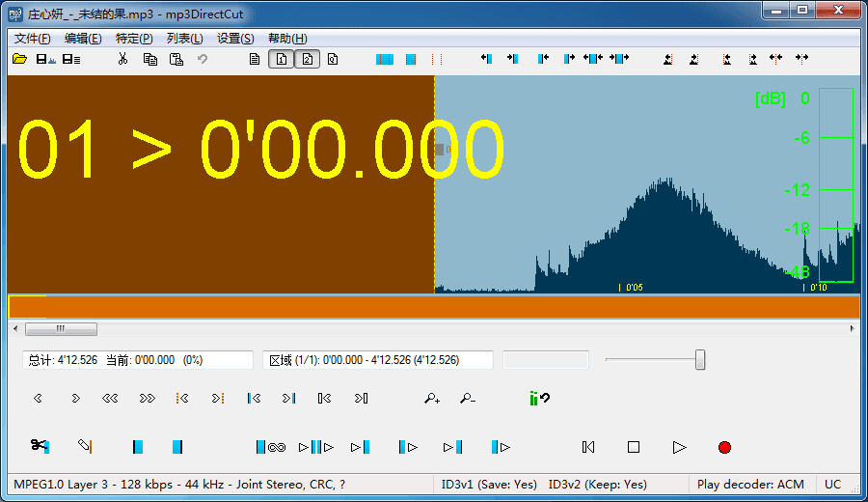Open the 列表(L) menu

coord(185,39)
